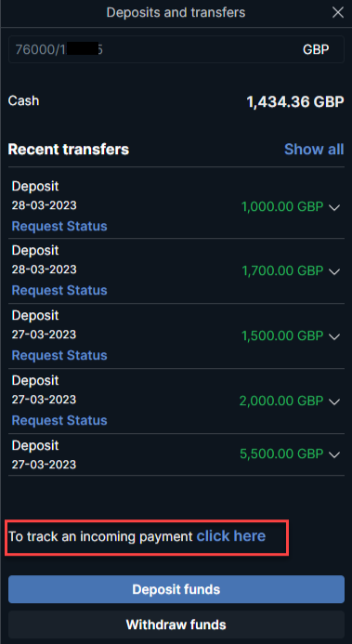Viewport: 352px width, 644px height.
Task: Close the Deposits and transfers panel
Action: pos(338,13)
